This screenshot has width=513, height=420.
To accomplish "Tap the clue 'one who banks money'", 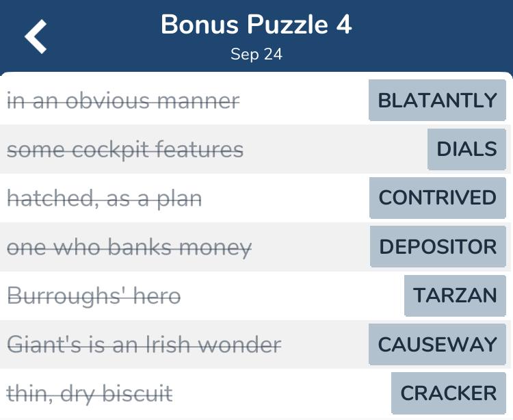I will [x=129, y=248].
